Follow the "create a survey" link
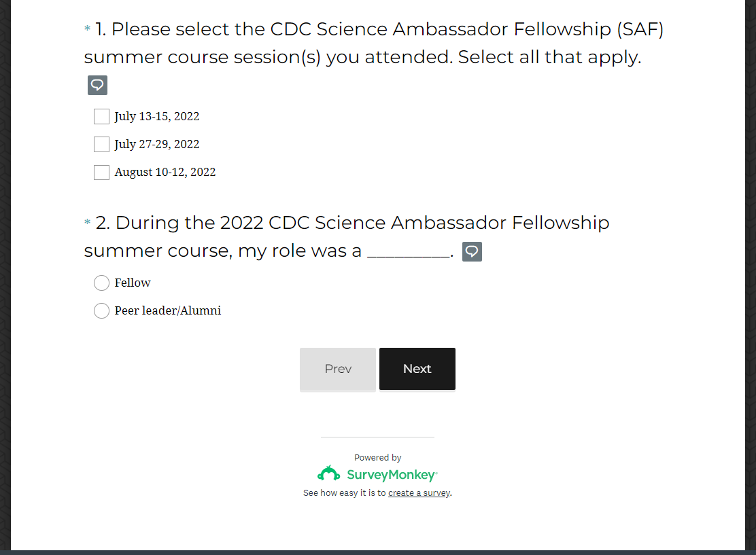 [419, 493]
